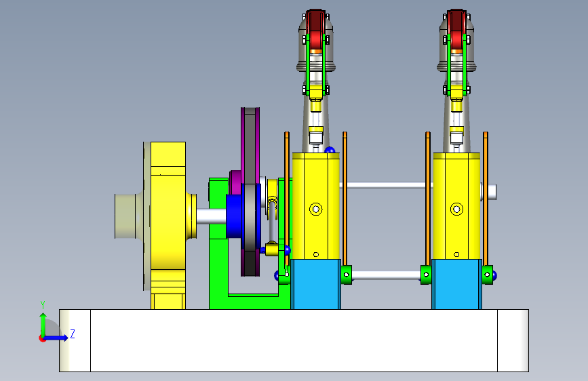This screenshot has width=588, height=381.
Task: Pick the circular port on left yellow cylinder
Action: point(316,209)
